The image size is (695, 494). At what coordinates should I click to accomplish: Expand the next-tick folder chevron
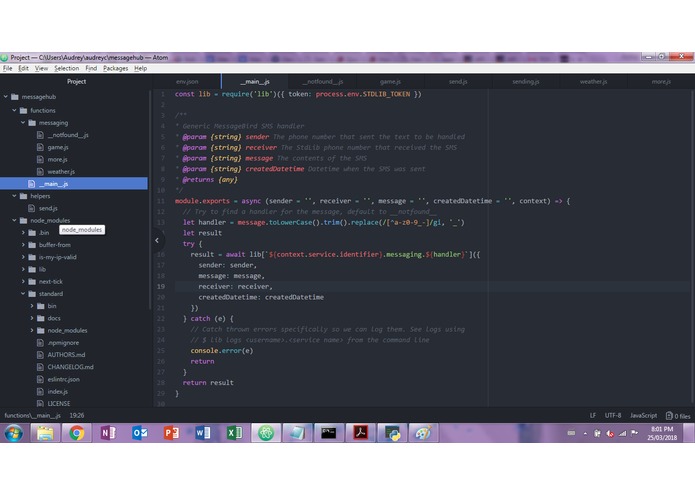pos(23,281)
